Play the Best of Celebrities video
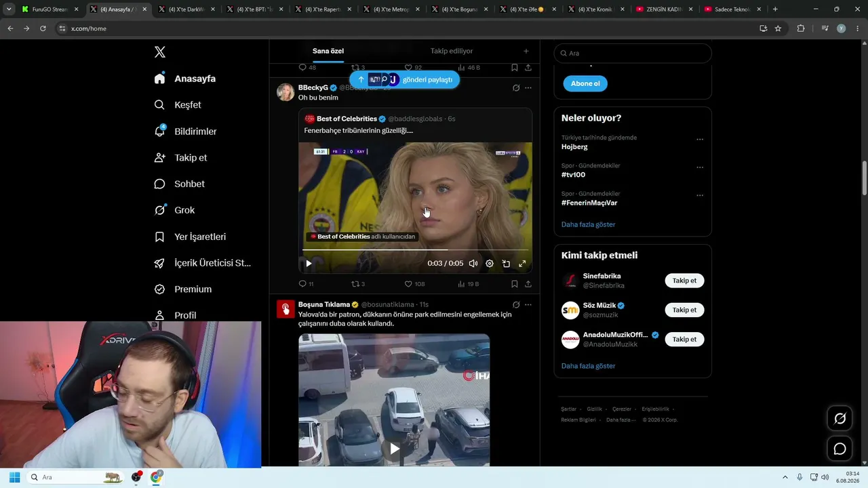This screenshot has width=868, height=488. click(x=309, y=264)
